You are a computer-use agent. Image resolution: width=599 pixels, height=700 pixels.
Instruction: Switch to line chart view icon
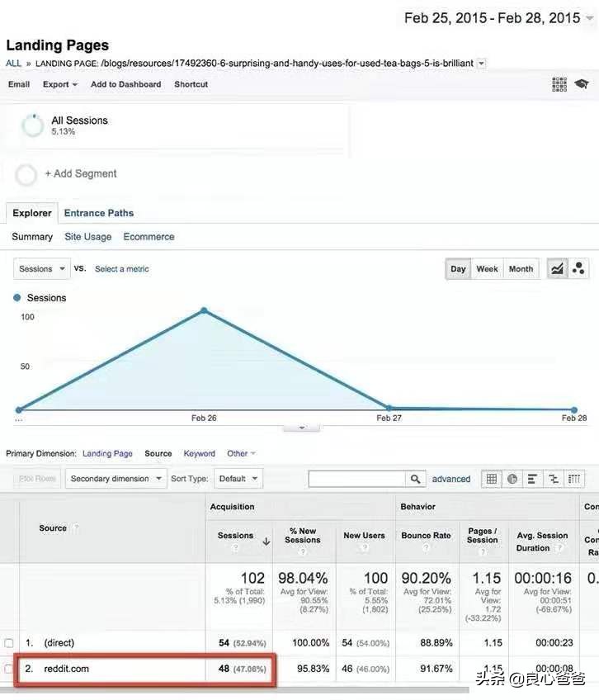pos(558,269)
